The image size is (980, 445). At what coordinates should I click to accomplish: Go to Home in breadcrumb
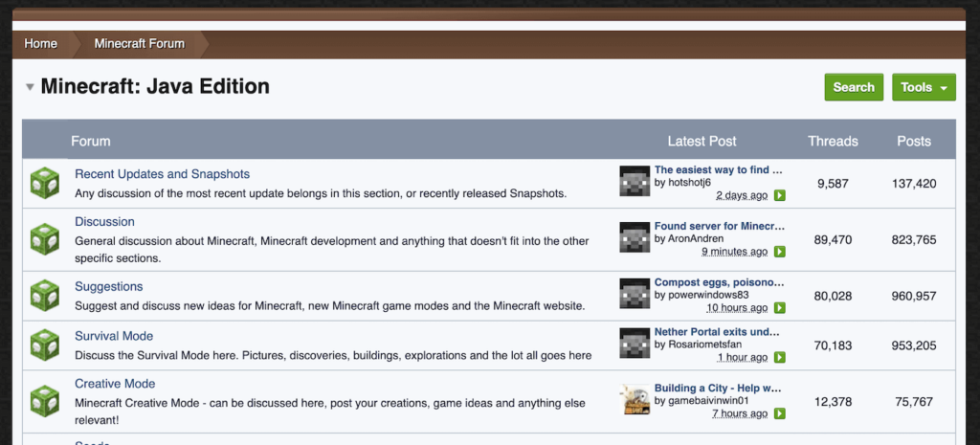pos(40,44)
